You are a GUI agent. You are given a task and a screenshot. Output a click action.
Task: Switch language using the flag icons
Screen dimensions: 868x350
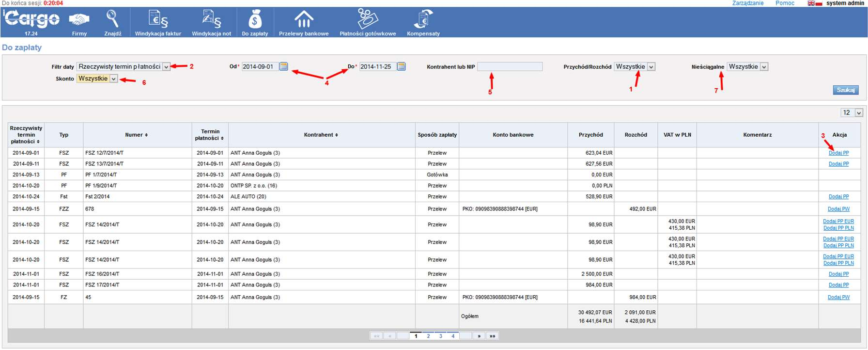click(815, 3)
